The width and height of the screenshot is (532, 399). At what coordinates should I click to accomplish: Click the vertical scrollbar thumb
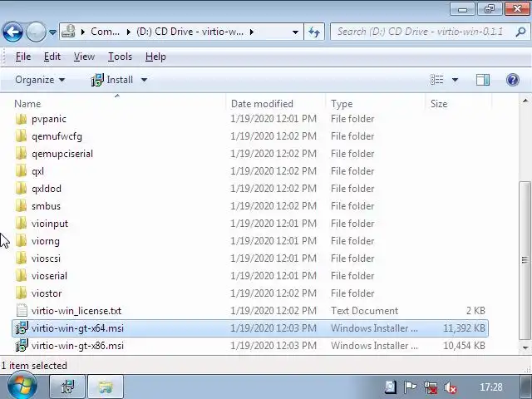[525, 260]
